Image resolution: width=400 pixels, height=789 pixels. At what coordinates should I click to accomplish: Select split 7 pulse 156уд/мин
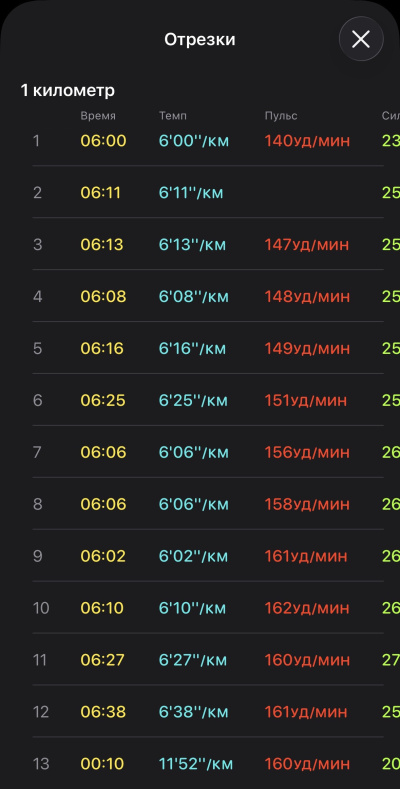click(x=307, y=452)
